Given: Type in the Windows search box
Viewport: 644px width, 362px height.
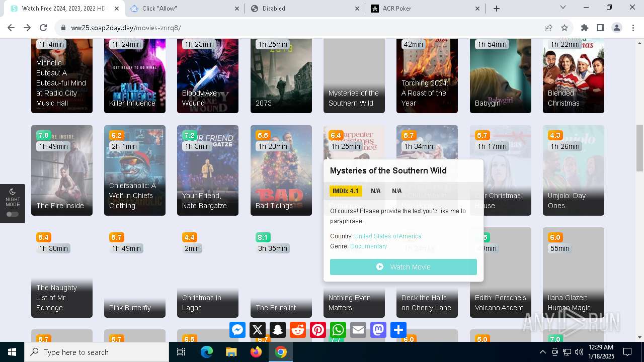Looking at the screenshot, I should point(97,352).
